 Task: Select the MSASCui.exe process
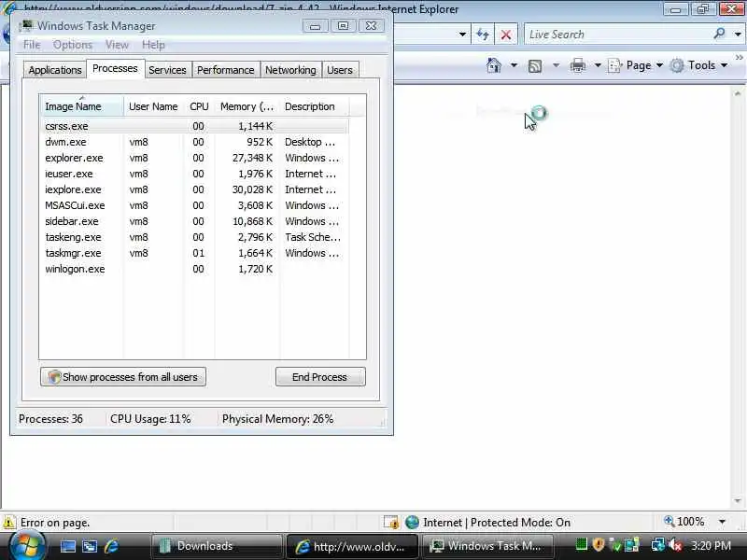click(x=194, y=205)
